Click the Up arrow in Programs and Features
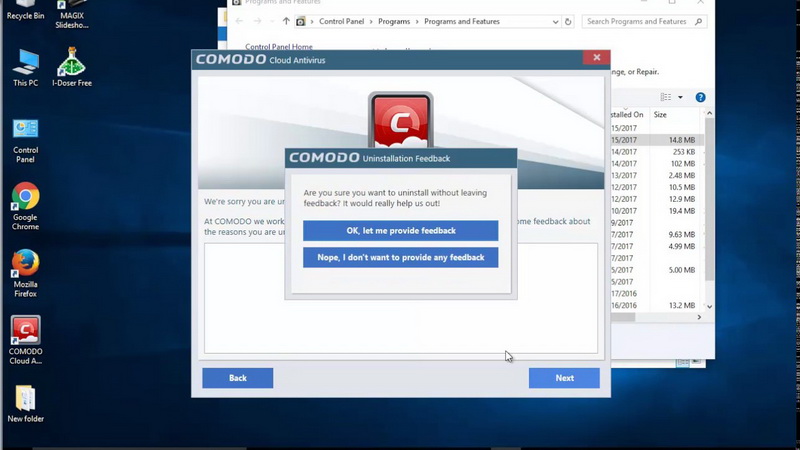Screen dimensions: 800x450 click(x=286, y=21)
